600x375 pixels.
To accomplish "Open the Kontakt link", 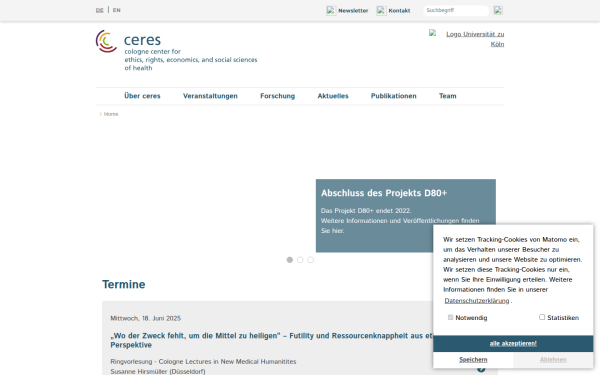I will click(399, 11).
